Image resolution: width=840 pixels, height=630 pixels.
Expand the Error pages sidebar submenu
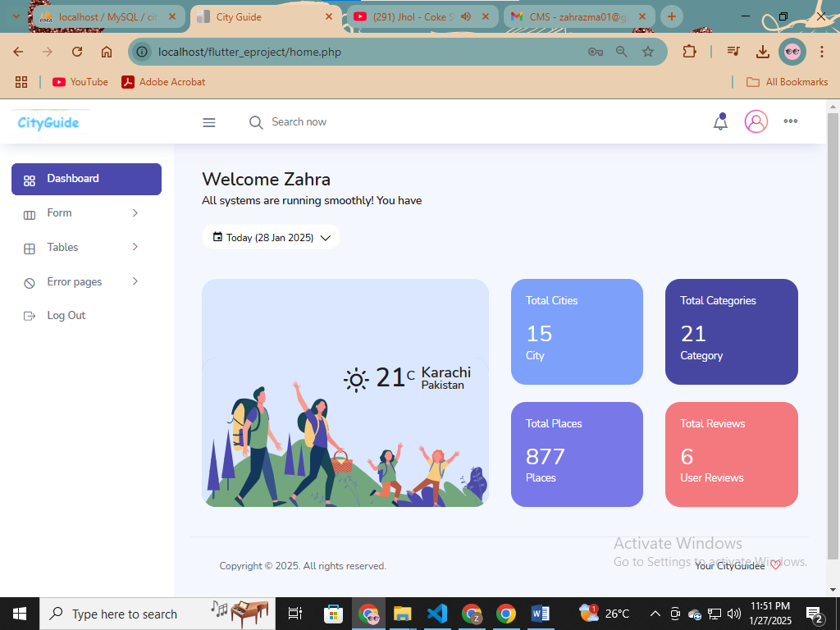pyautogui.click(x=135, y=281)
